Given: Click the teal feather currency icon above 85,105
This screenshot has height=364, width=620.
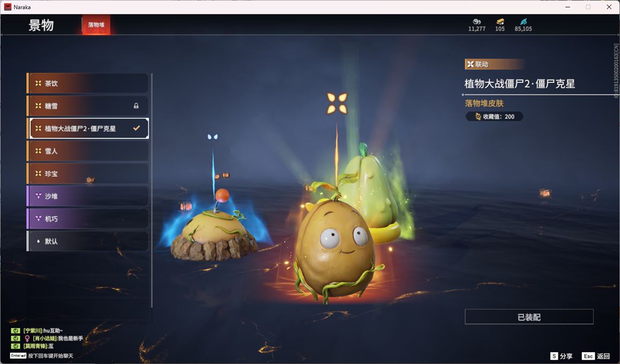Looking at the screenshot, I should pos(523,22).
